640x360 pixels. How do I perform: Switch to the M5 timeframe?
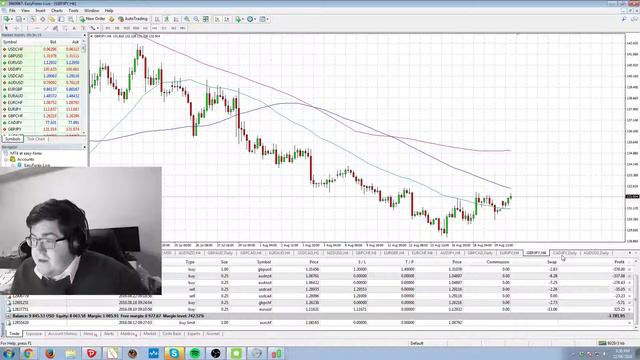[x=117, y=28]
